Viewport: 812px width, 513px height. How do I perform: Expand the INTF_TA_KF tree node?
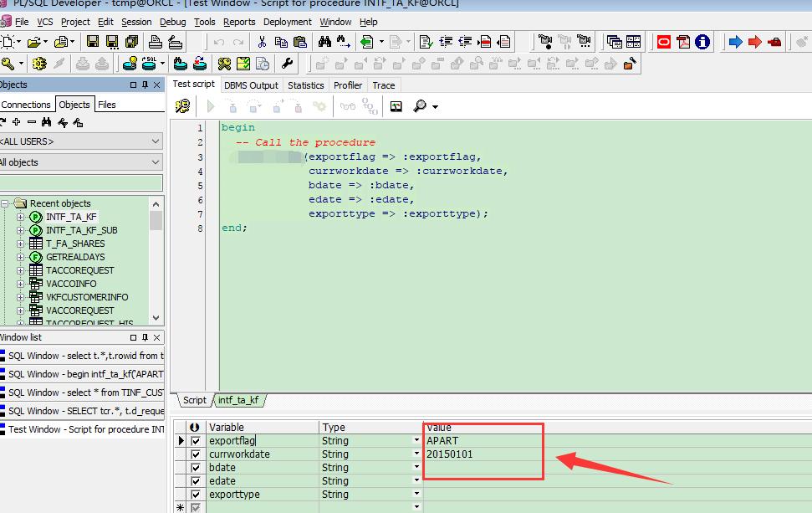pyautogui.click(x=18, y=216)
